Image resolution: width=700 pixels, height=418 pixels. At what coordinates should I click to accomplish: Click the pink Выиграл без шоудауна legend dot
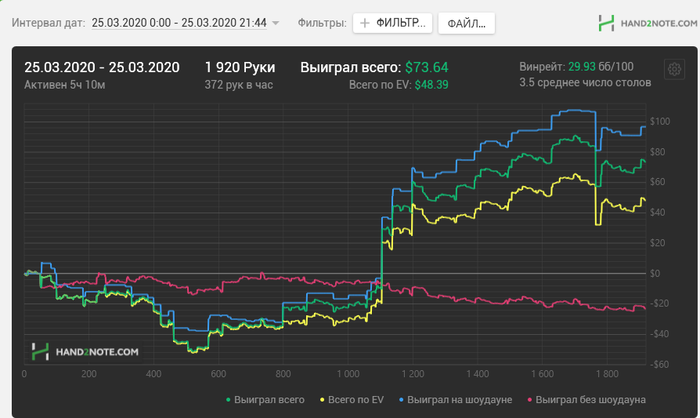pyautogui.click(x=529, y=400)
